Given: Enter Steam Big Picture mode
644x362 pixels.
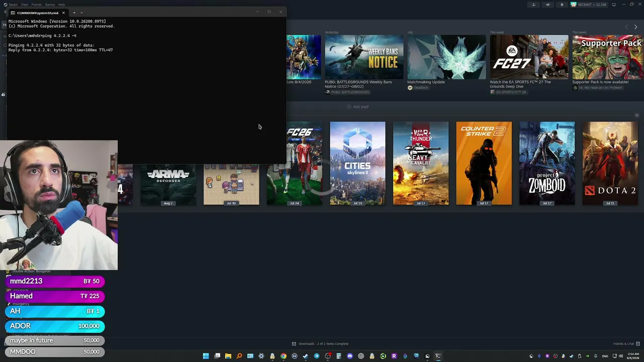Looking at the screenshot, I should coord(614,5).
